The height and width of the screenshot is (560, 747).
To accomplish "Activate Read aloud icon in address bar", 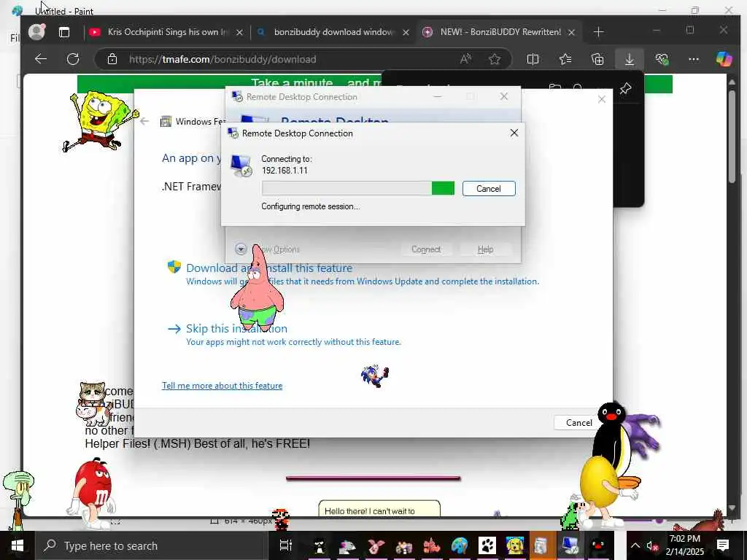I will point(465,59).
